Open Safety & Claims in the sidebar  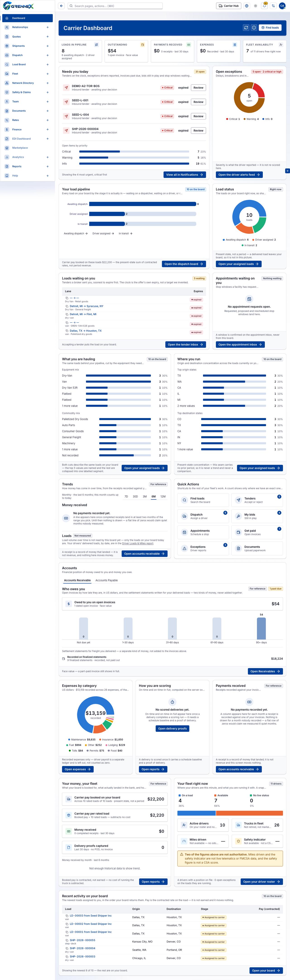click(x=27, y=92)
